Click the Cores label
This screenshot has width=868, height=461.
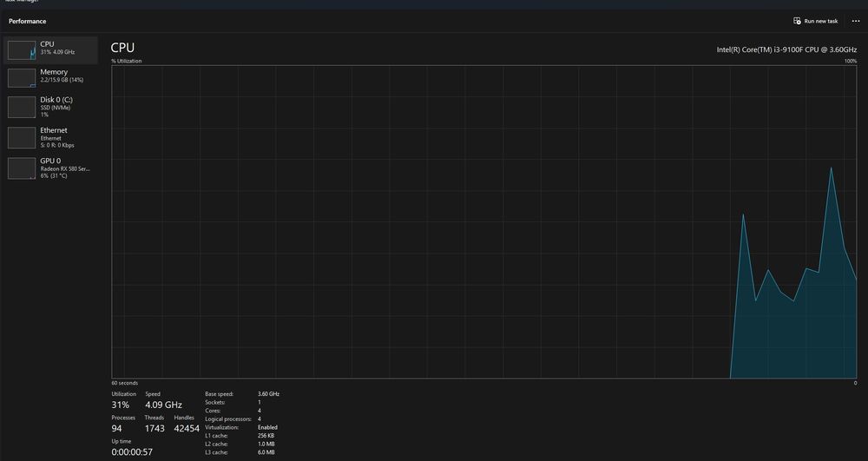click(213, 411)
